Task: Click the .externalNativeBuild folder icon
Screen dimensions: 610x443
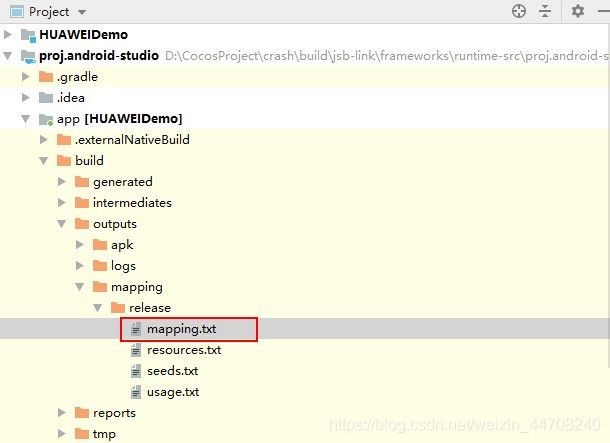Action: [64, 140]
